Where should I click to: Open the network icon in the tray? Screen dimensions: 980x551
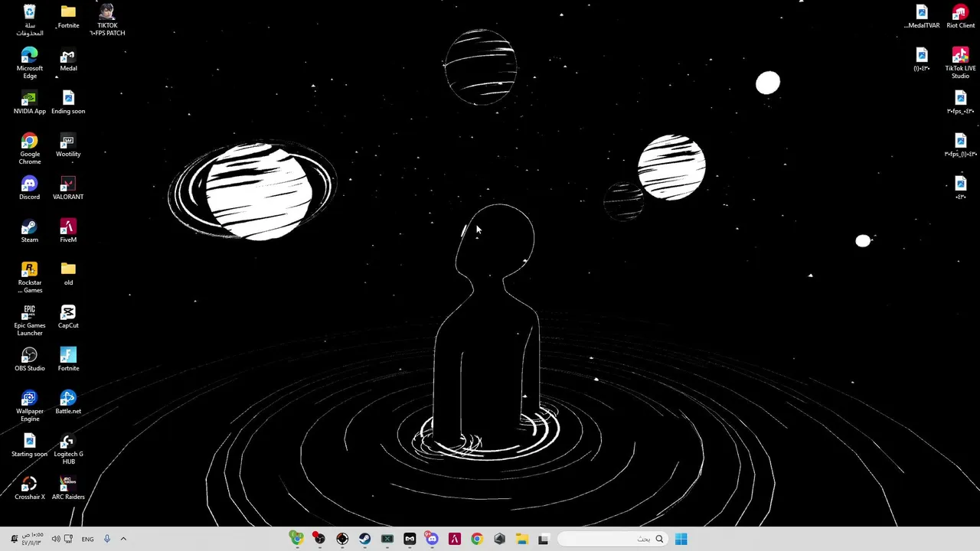(x=68, y=539)
